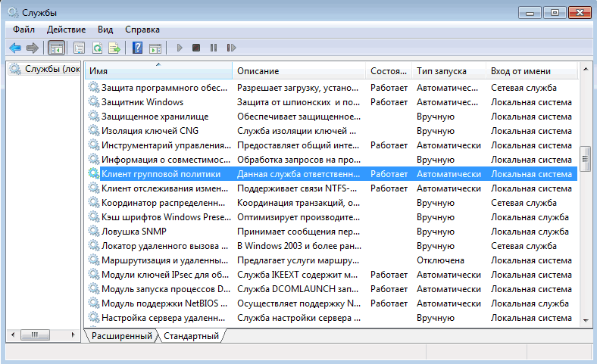Click gear icon of Ловушка SNMP row
The image size is (597, 364).
pyautogui.click(x=94, y=232)
